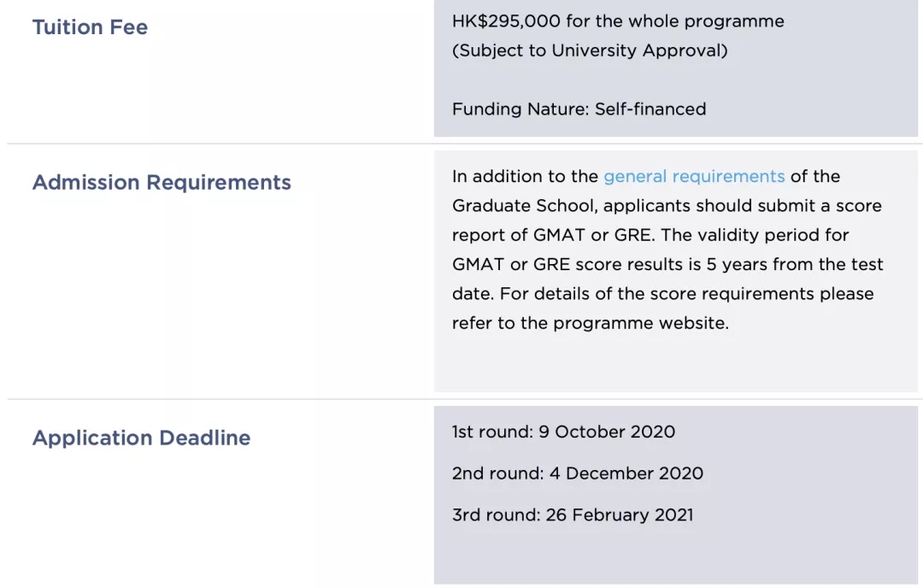Click 'refer to the programme website' text
923x588 pixels.
tap(590, 324)
